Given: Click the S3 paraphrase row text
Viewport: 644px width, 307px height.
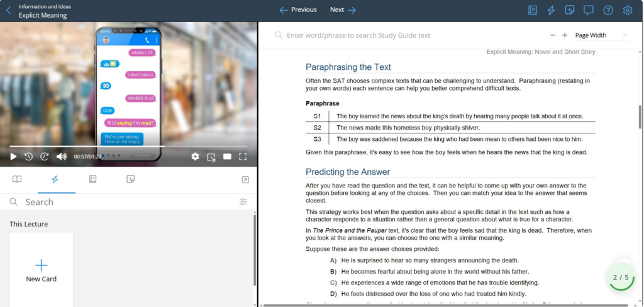Looking at the screenshot, I should coord(460,139).
